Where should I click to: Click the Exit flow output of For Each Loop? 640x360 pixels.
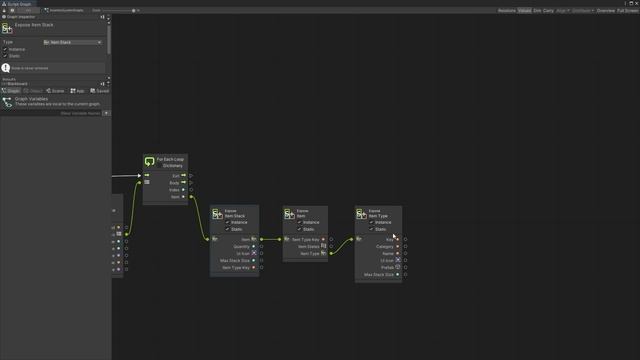(191, 176)
